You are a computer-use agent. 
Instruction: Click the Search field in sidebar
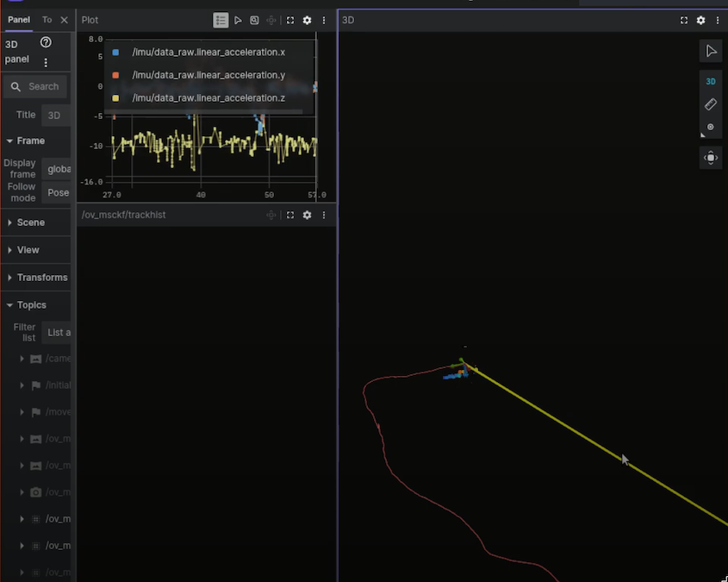(x=35, y=87)
